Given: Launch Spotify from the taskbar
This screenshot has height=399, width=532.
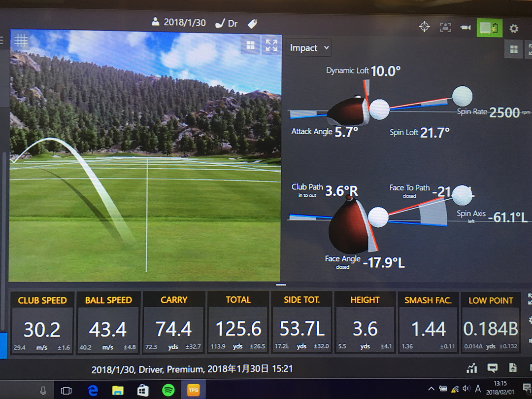Looking at the screenshot, I should (168, 391).
